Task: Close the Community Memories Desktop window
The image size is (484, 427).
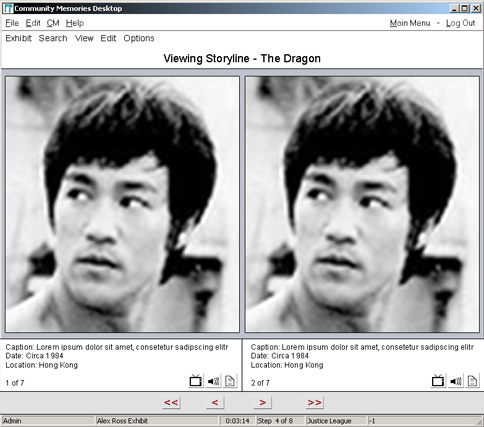Action: coord(476,8)
